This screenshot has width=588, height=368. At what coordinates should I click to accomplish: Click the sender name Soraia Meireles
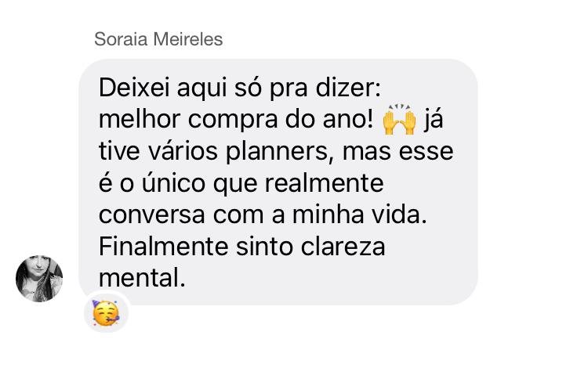tap(158, 39)
